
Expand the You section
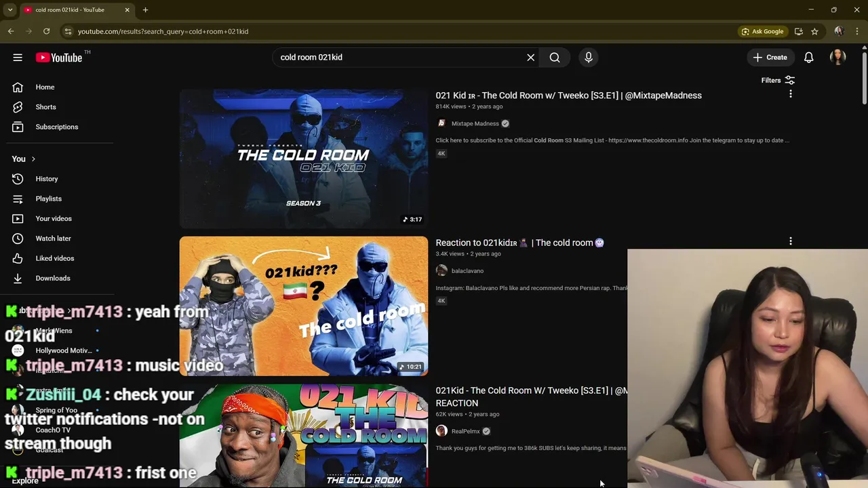tap(24, 159)
